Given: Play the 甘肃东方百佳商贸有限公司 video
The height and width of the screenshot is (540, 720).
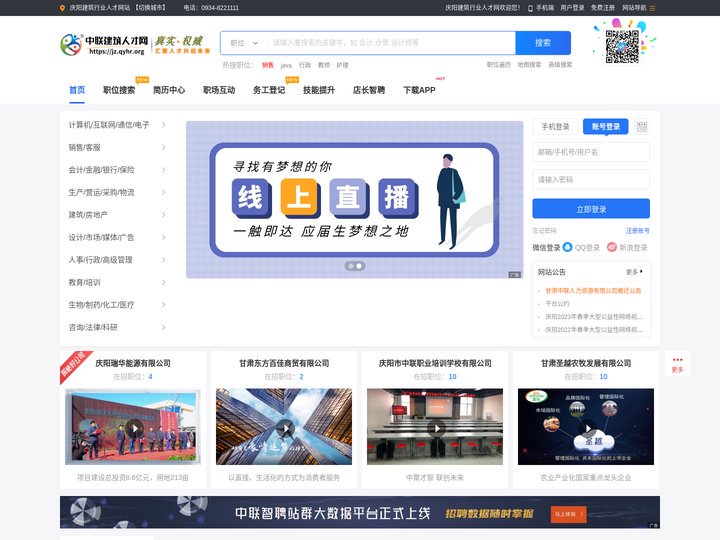Looking at the screenshot, I should (285, 428).
